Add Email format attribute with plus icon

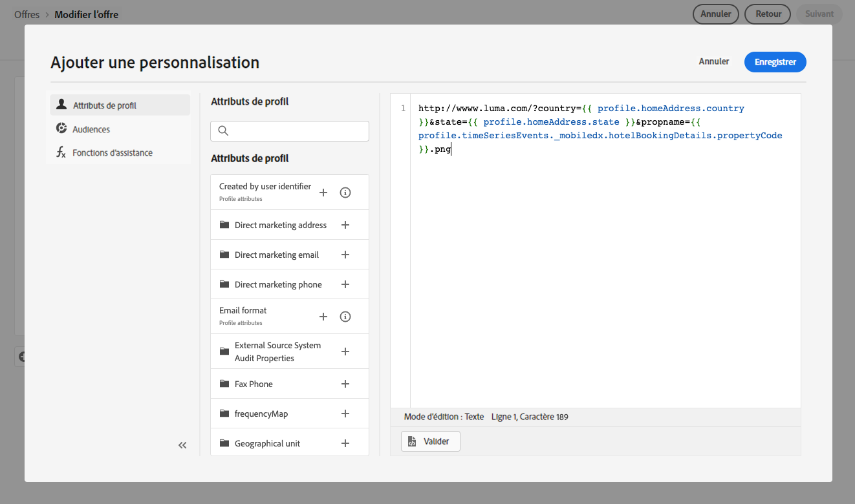[x=323, y=317]
